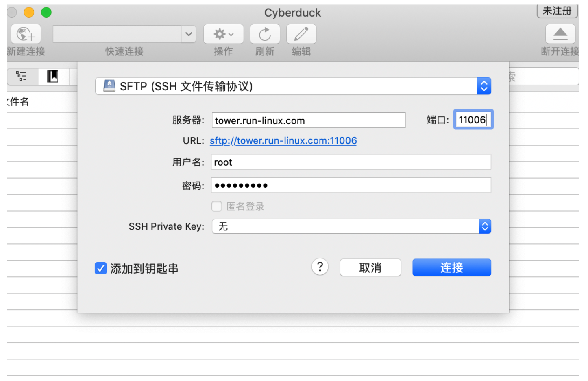Open the sftp://tower.run-linux.com:11006 link

(283, 141)
